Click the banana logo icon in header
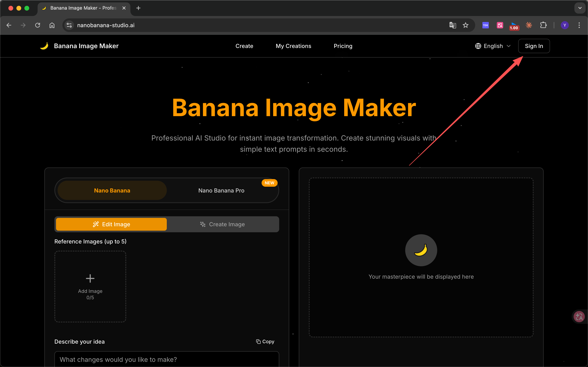The height and width of the screenshot is (367, 588). 44,46
